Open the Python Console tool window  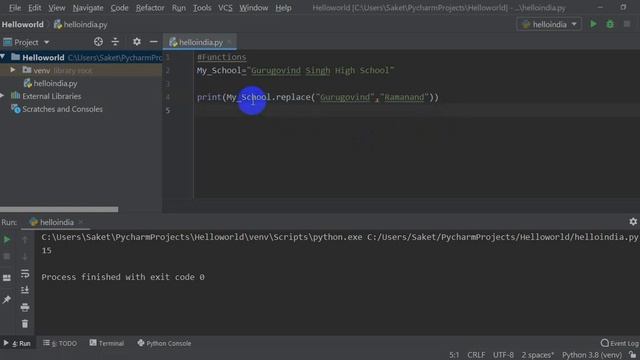point(164,343)
